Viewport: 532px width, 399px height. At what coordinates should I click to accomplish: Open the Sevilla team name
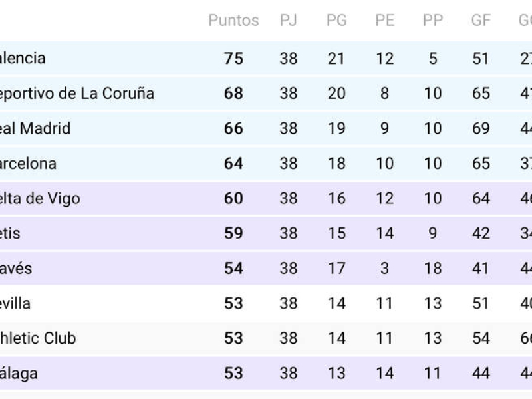15,304
